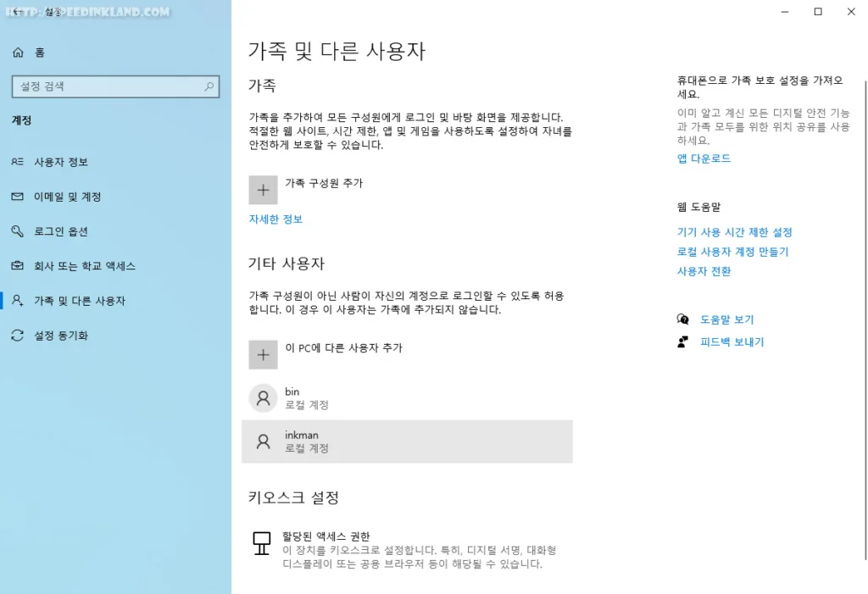
Task: Click the inkman account avatar icon
Action: (x=263, y=441)
